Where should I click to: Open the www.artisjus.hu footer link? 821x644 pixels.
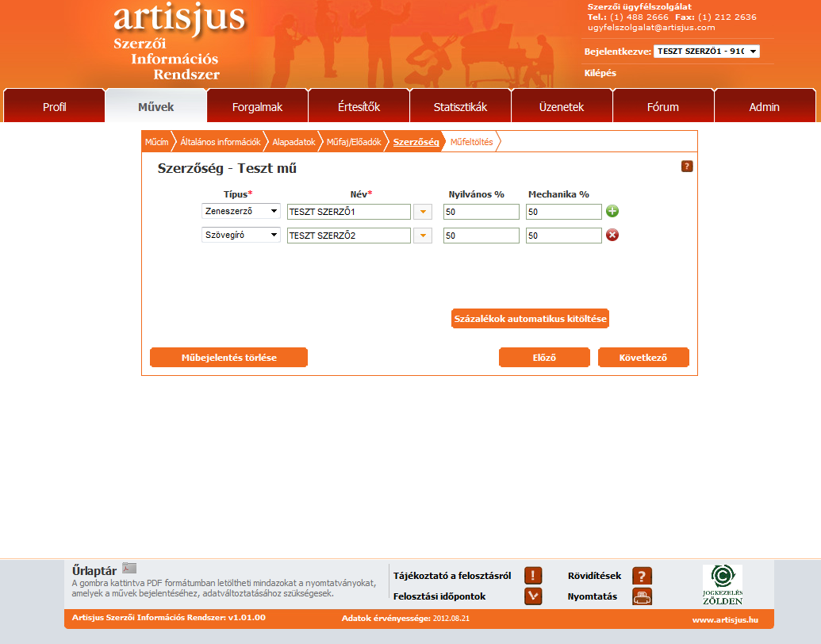725,620
